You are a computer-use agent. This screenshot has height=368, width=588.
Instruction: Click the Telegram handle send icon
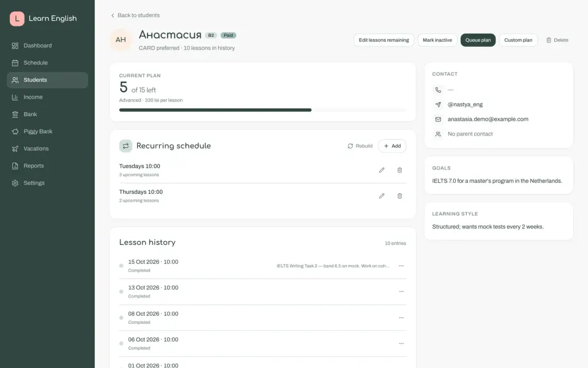tap(438, 105)
